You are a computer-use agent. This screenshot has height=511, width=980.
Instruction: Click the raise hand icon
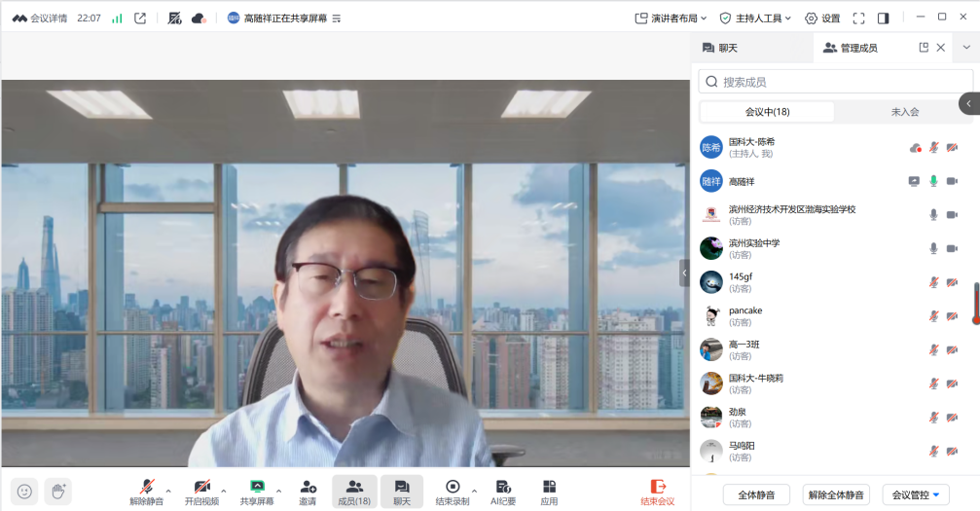click(x=57, y=492)
